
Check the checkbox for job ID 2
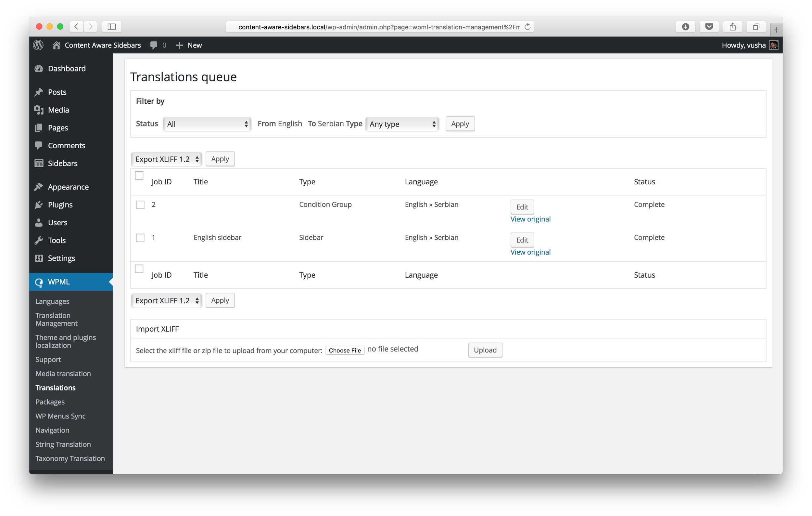[x=140, y=205]
